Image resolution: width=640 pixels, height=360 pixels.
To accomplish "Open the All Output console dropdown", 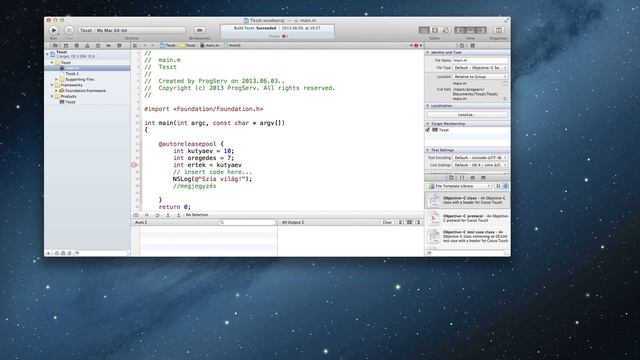I will coord(293,222).
